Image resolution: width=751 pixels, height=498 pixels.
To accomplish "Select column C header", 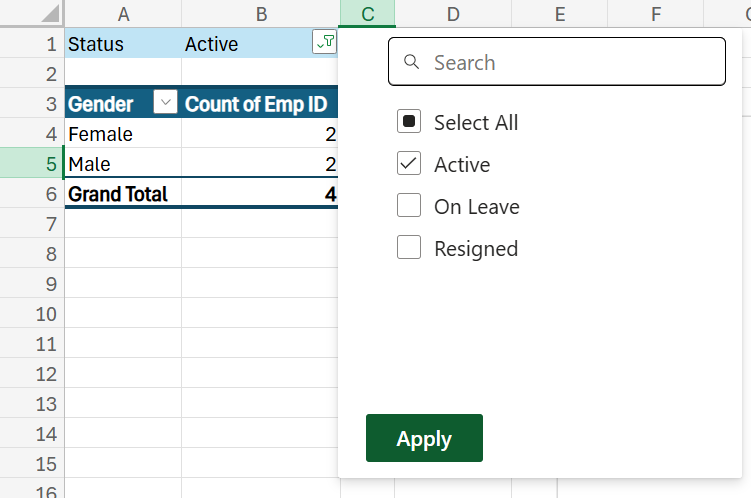I will 367,14.
